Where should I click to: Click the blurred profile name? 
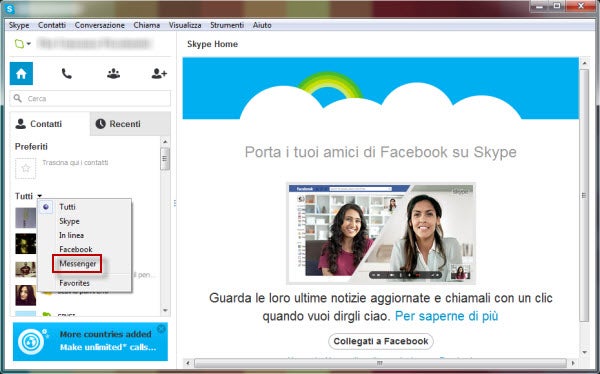point(94,43)
